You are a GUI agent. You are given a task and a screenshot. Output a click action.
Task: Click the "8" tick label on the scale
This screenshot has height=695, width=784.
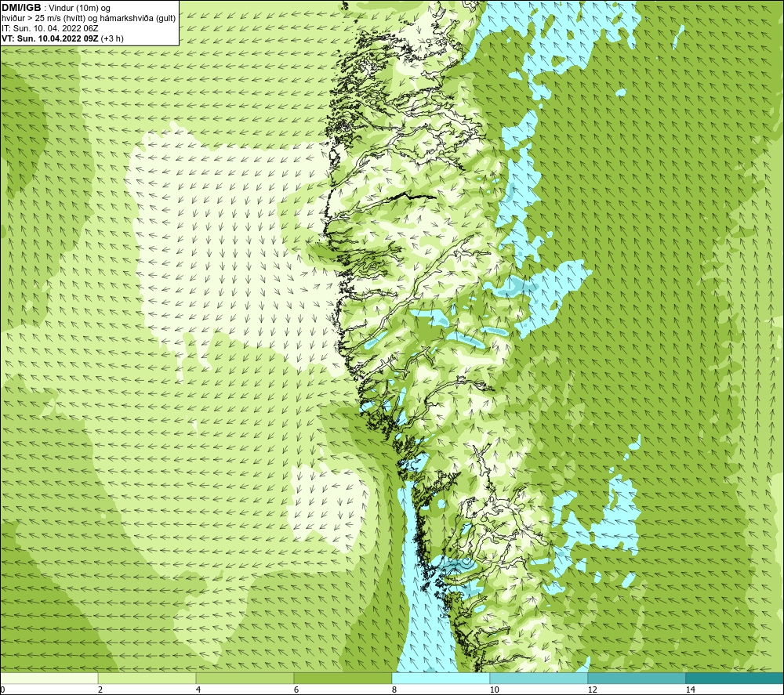click(394, 690)
